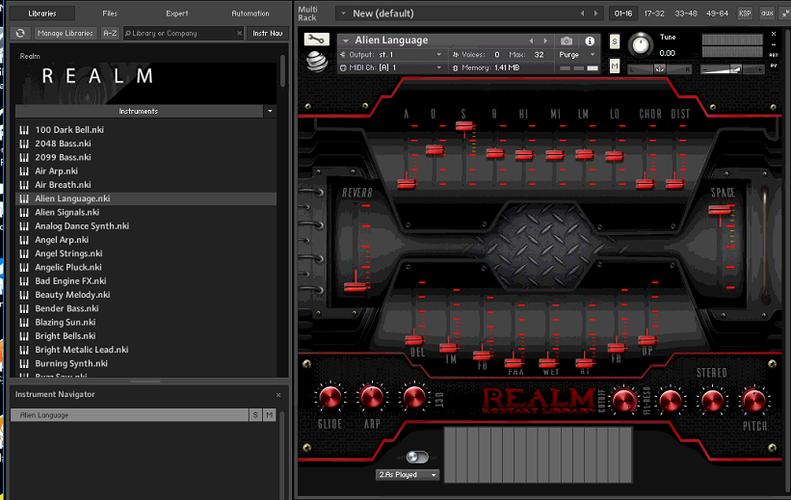
Task: Mute the instrument with the M button
Action: [614, 66]
